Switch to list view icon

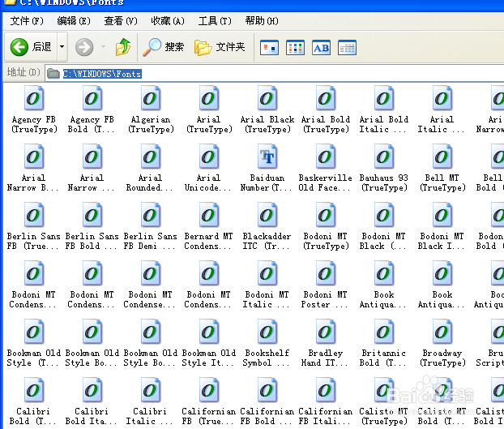295,48
